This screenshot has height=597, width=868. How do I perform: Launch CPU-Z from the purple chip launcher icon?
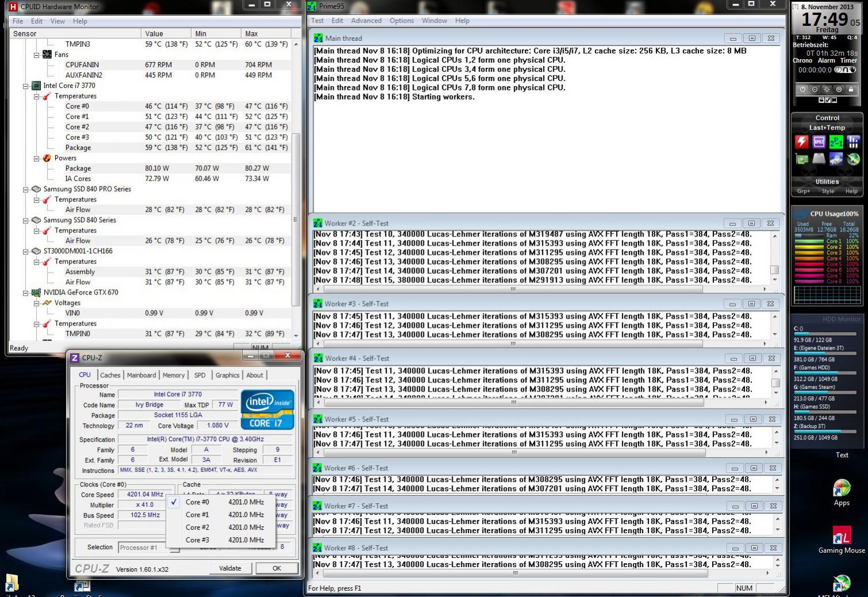(819, 142)
